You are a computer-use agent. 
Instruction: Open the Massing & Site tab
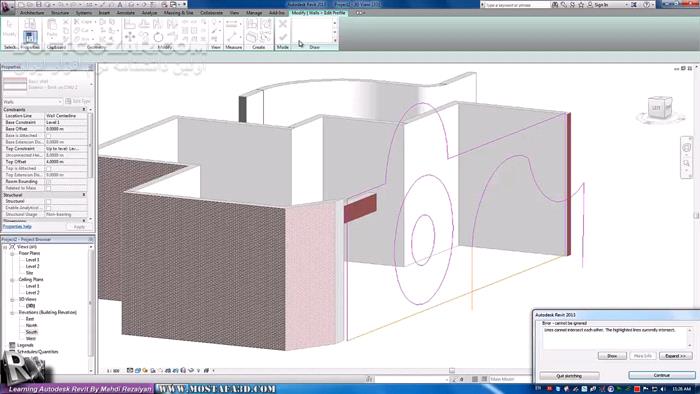click(178, 13)
